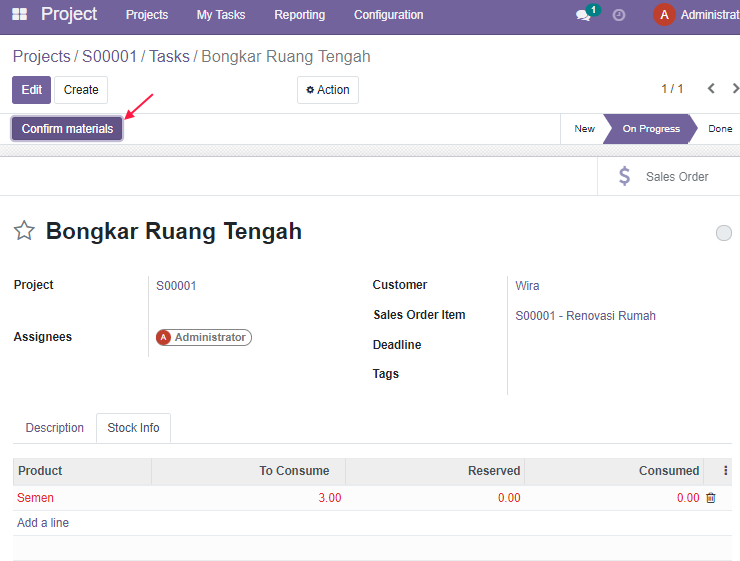740x561 pixels.
Task: Set stage to New
Action: pos(584,129)
